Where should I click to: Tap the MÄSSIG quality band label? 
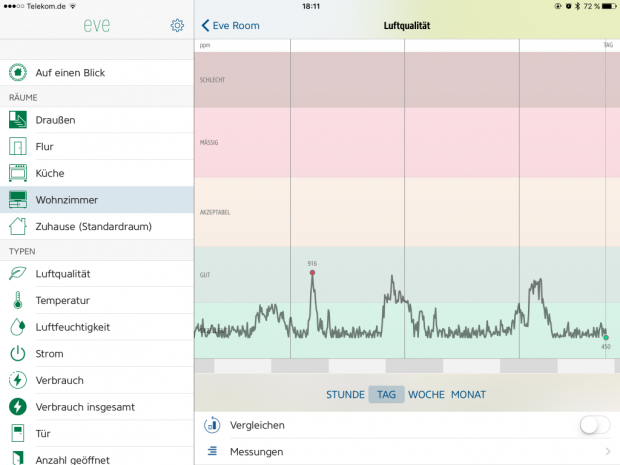[209, 142]
